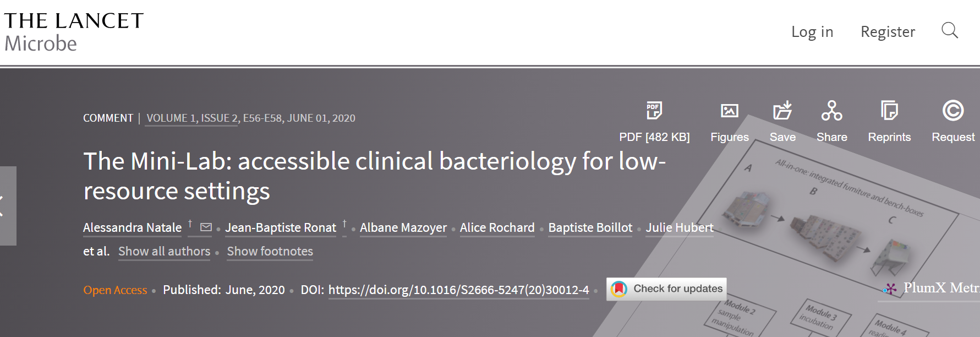Click the Check for updates button
Viewport: 980px width, 337px height.
(666, 289)
